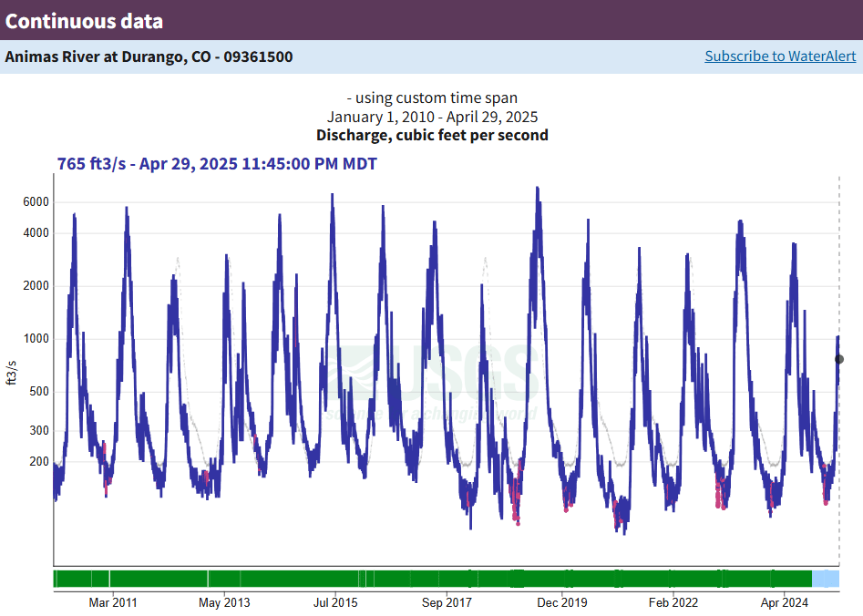Open the Subscribe to WaterAlert link

(x=780, y=56)
